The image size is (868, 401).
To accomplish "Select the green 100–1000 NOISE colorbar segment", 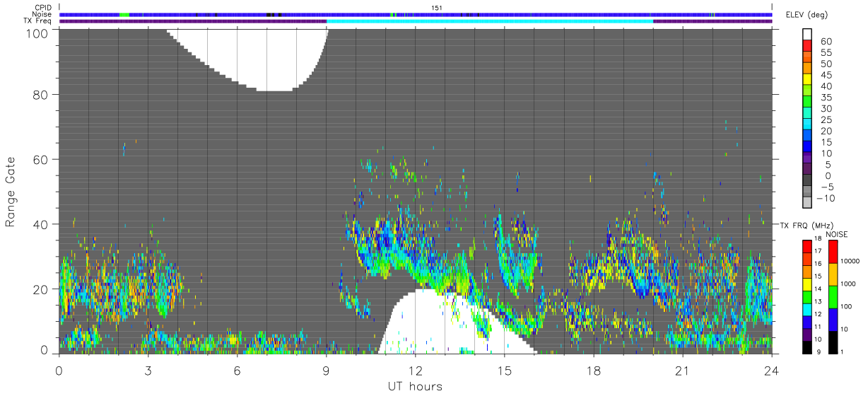I will [x=832, y=296].
